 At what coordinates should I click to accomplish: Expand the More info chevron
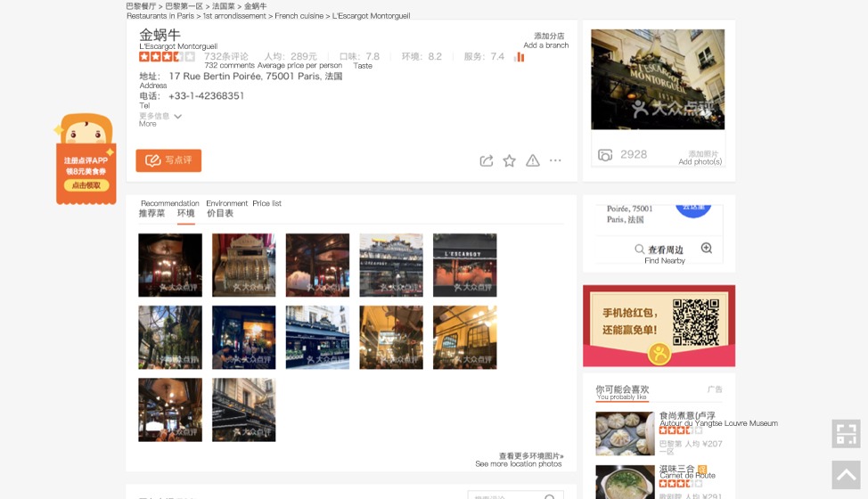[x=177, y=116]
